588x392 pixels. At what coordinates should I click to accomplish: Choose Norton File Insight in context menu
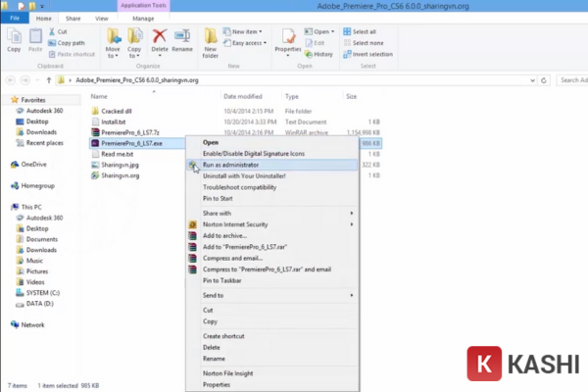click(272, 373)
